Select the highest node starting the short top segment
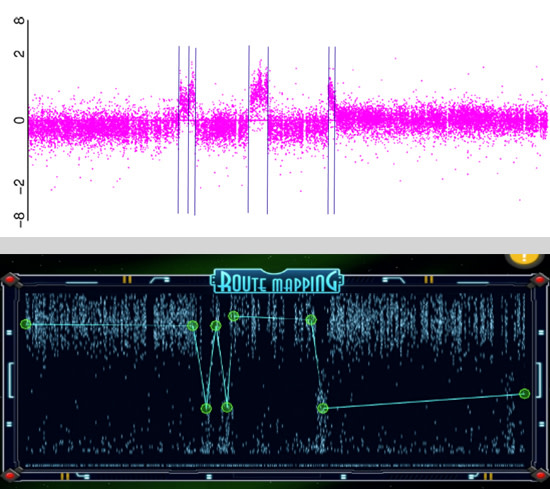 (x=234, y=316)
